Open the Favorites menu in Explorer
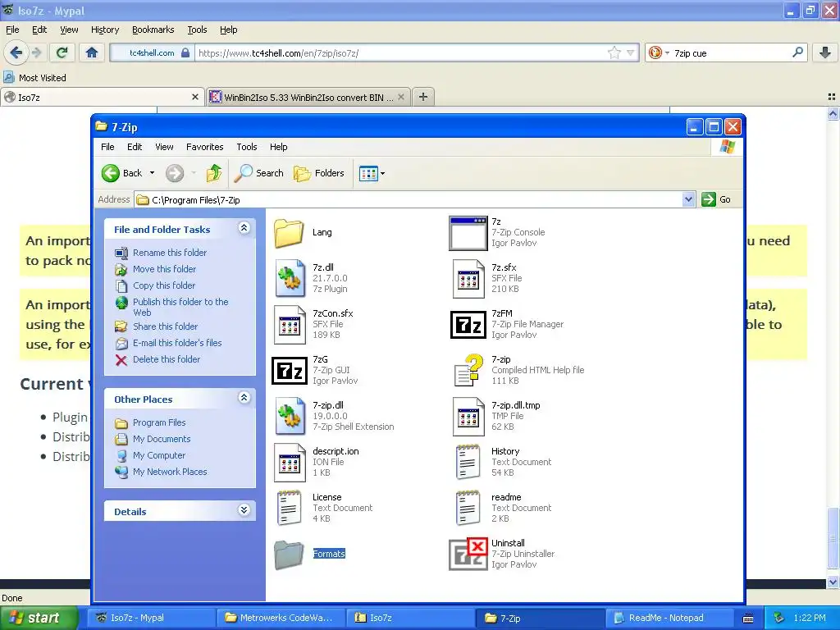Viewport: 840px width, 630px height. [204, 147]
